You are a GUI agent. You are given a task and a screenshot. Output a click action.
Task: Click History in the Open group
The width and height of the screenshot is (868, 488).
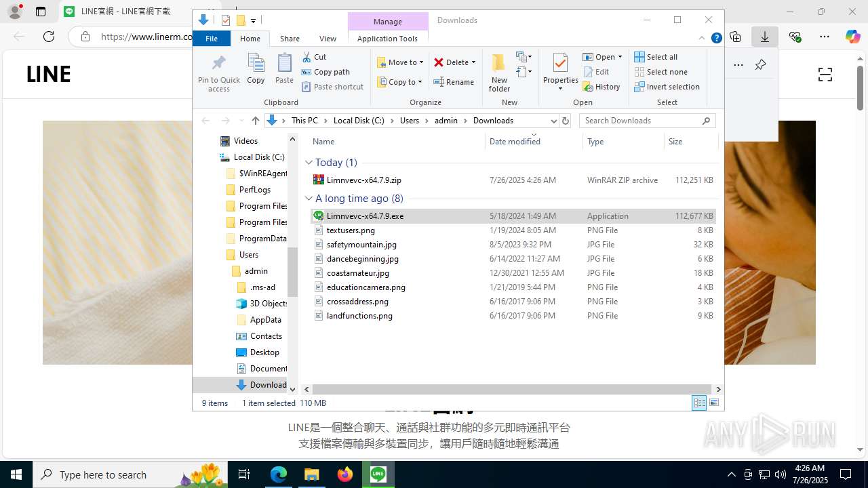click(x=601, y=87)
